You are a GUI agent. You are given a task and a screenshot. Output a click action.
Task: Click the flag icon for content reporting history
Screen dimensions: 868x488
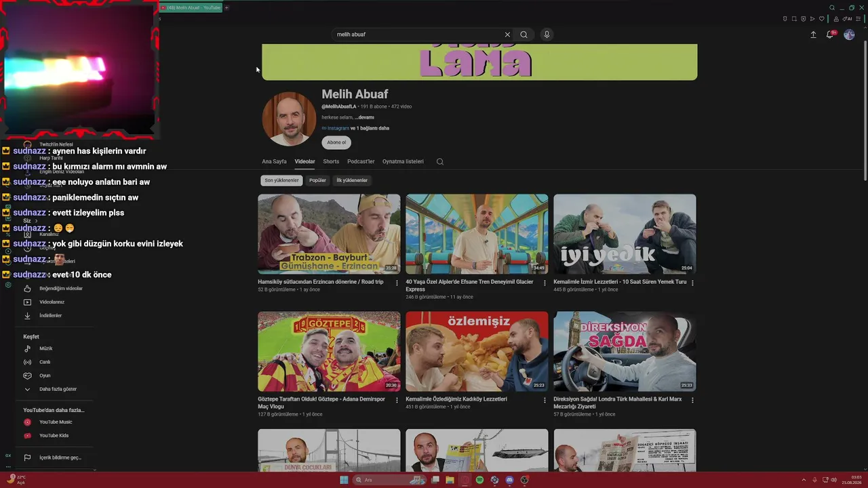[x=27, y=457]
